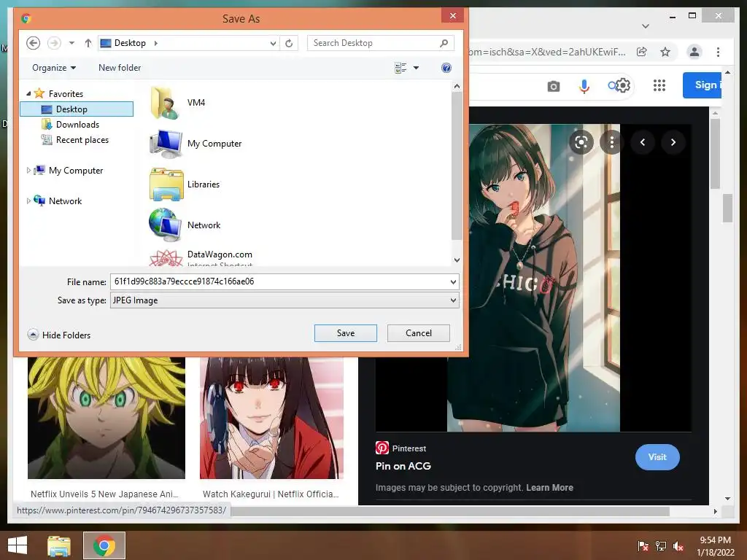Select Desktop in Favorites

[77, 109]
